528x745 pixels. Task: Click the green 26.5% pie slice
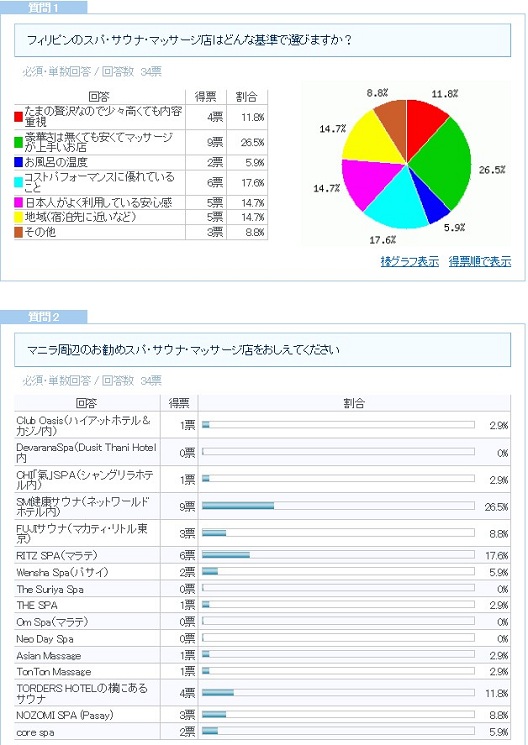442,164
